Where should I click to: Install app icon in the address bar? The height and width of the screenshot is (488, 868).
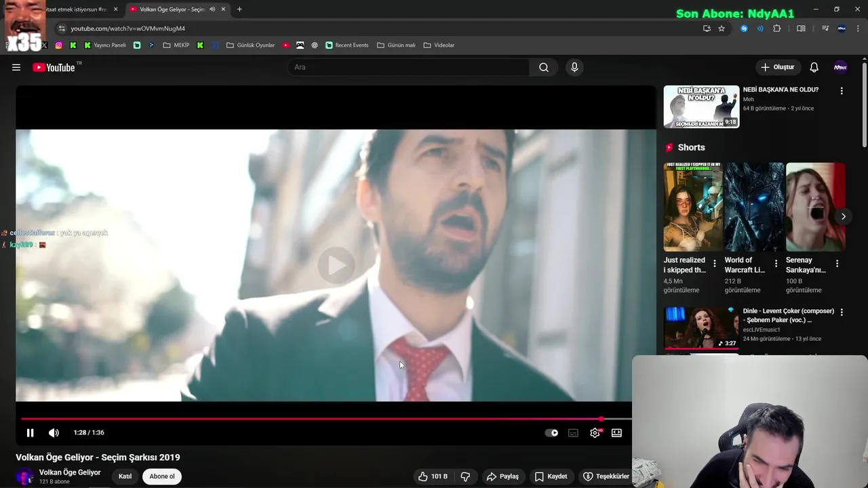(x=707, y=28)
